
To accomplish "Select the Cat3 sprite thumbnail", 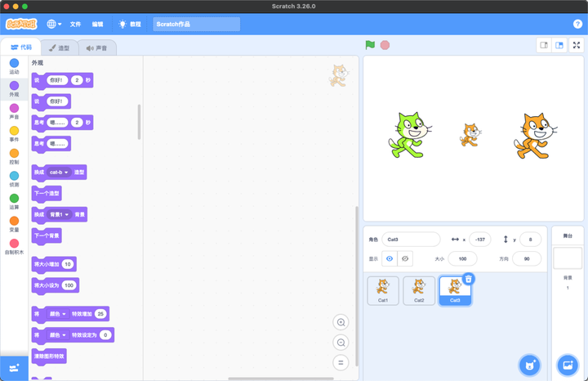I will pos(455,290).
